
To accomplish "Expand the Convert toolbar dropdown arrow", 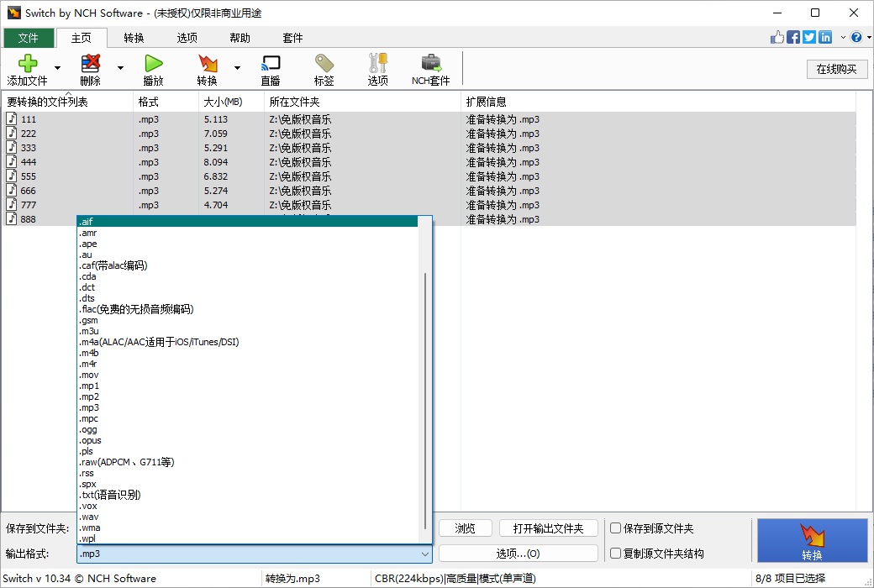I will pyautogui.click(x=237, y=68).
